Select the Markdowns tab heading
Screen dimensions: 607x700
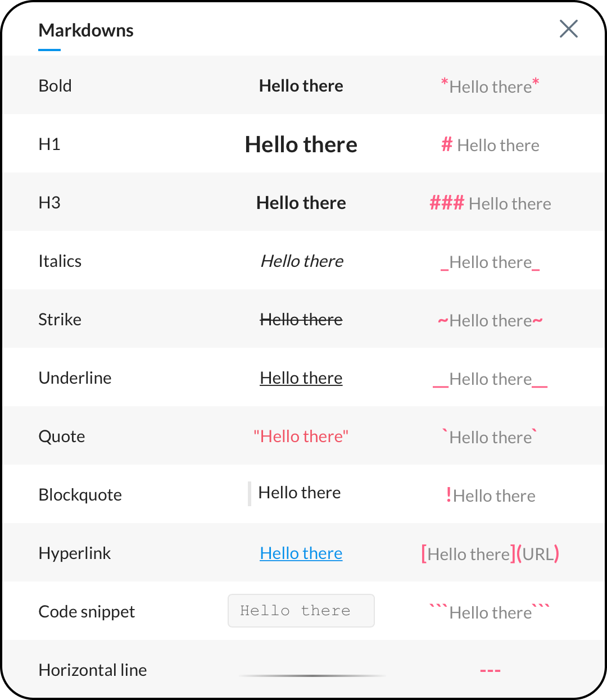[x=86, y=30]
